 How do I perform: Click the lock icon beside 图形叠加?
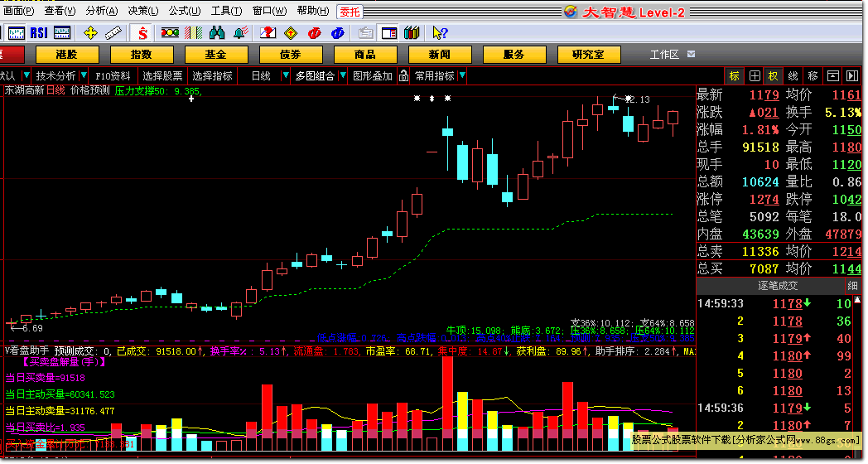click(404, 76)
